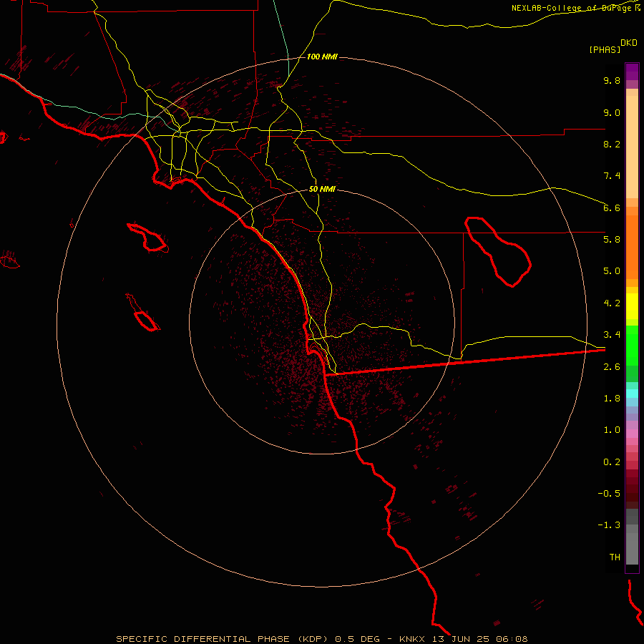Click the 0.2 legend value
This screenshot has height=644, width=644.
[612, 462]
